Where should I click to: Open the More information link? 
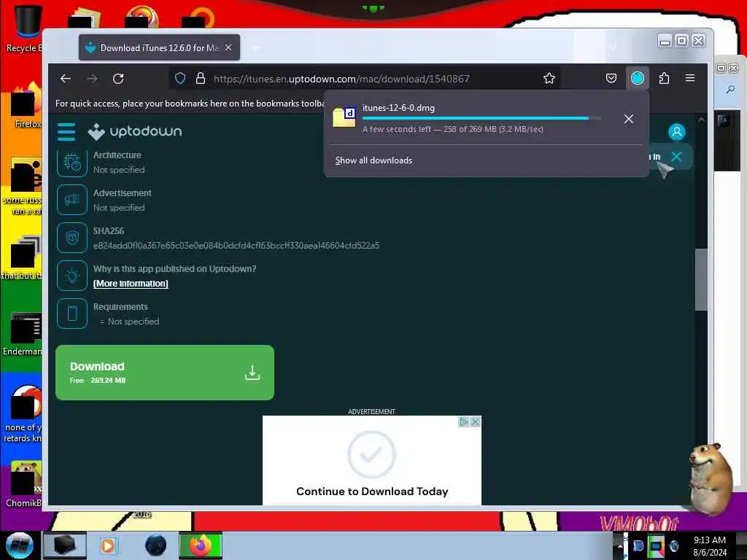(131, 284)
